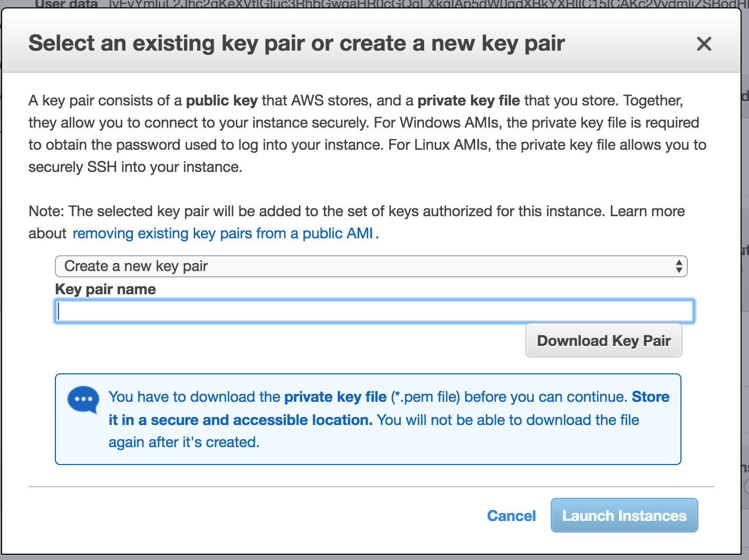The height and width of the screenshot is (560, 749).
Task: Click Launch Instances
Action: click(x=624, y=515)
